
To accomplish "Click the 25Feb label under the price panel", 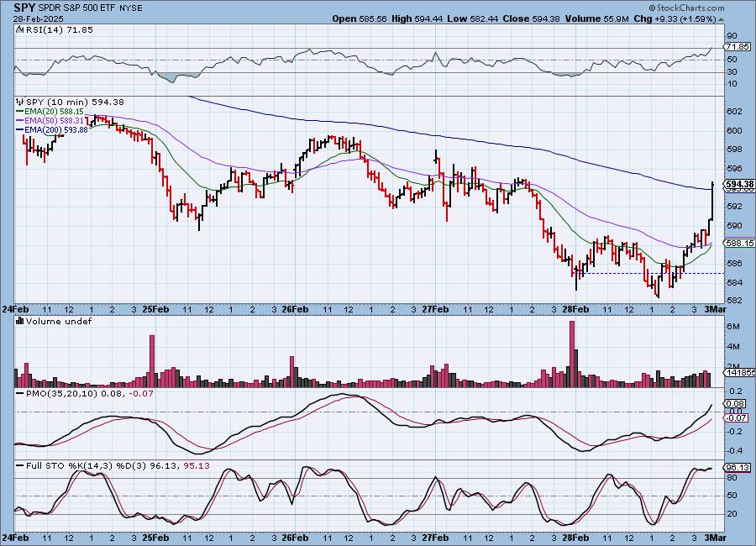I will [155, 309].
